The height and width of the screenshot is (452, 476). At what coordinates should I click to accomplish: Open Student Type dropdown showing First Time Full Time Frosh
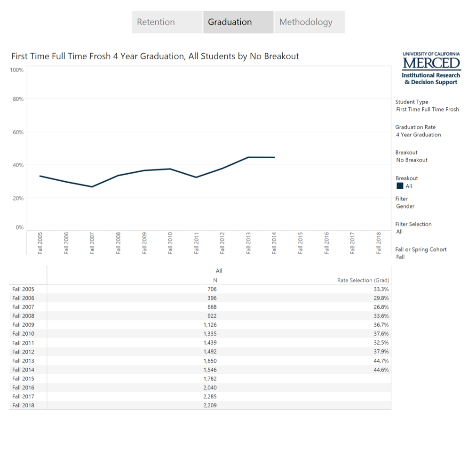click(427, 109)
